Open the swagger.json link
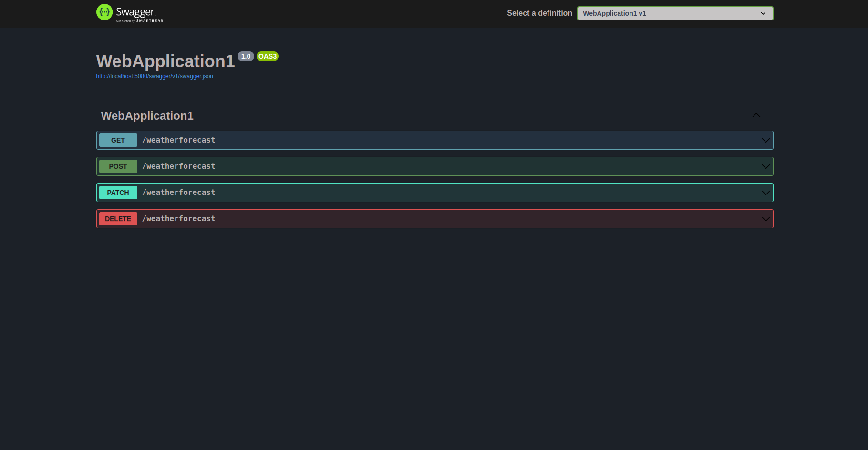Screen dimensions: 868x450 [155, 76]
